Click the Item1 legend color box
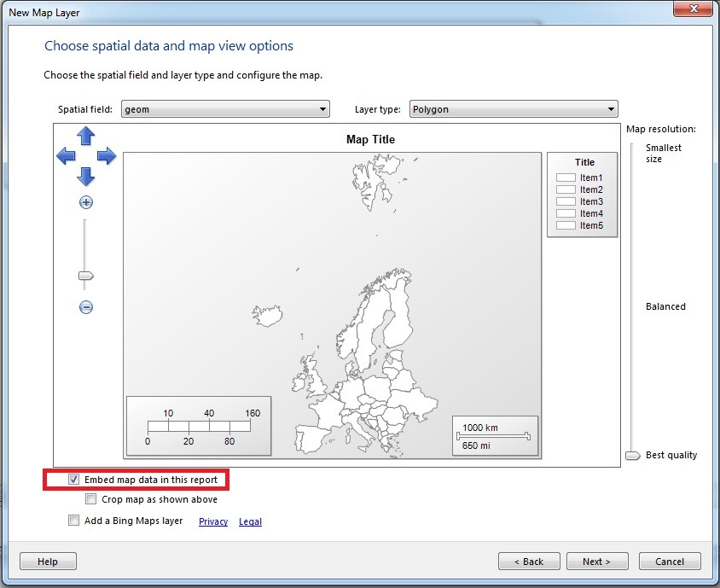The image size is (720, 588). 566,178
